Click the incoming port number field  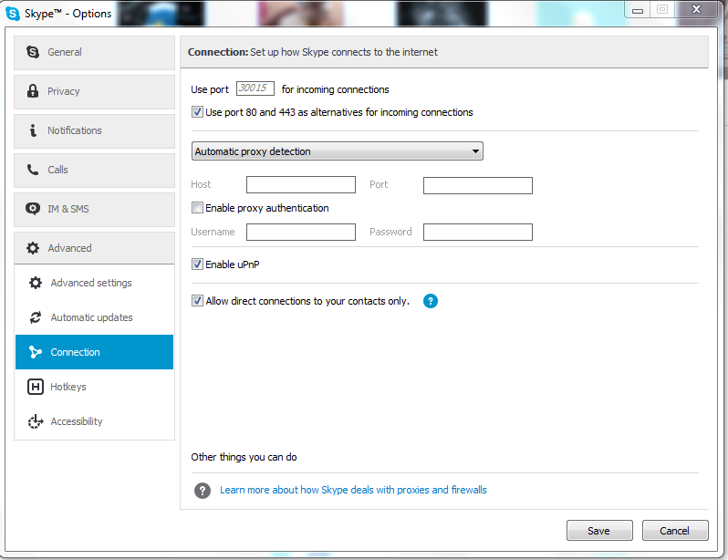coord(255,88)
